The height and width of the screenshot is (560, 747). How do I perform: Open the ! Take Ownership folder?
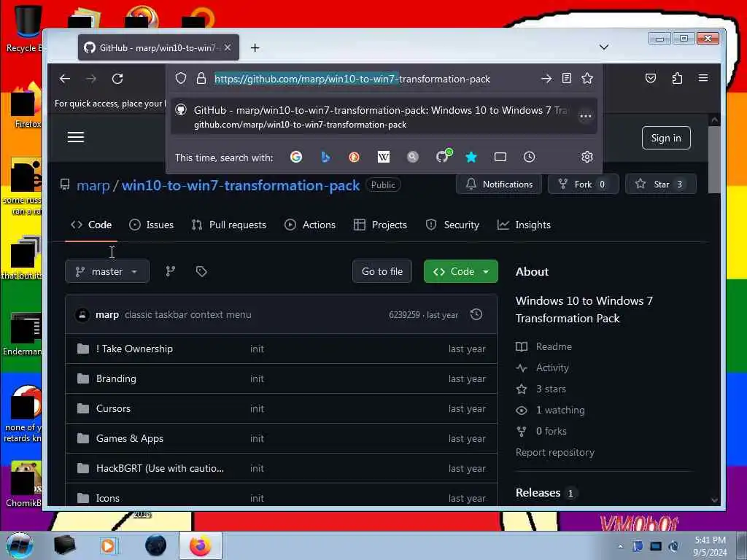coord(134,349)
